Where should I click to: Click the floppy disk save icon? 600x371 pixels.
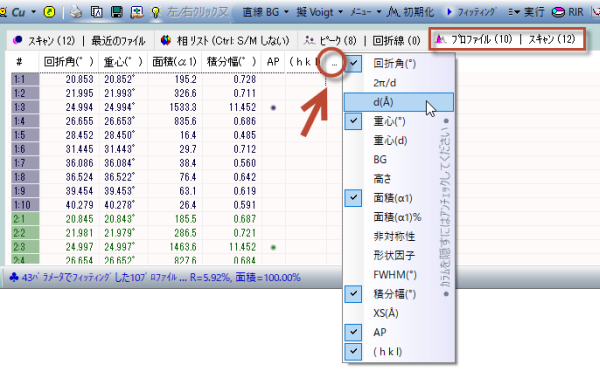tap(117, 12)
